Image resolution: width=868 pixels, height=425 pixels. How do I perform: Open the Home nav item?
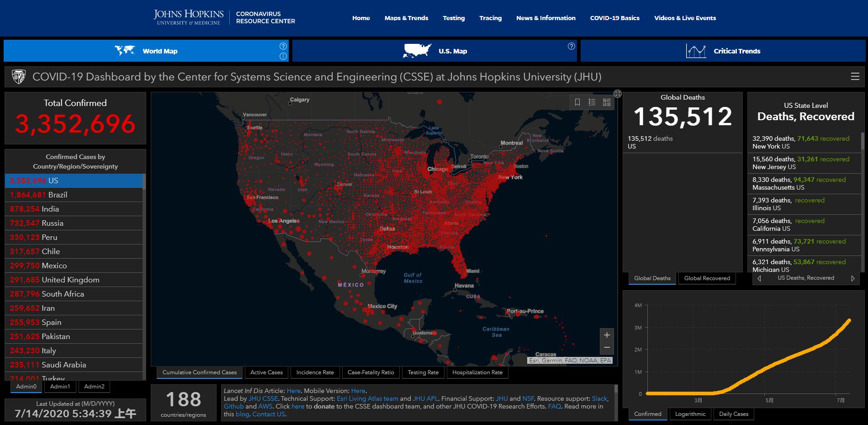coord(361,18)
